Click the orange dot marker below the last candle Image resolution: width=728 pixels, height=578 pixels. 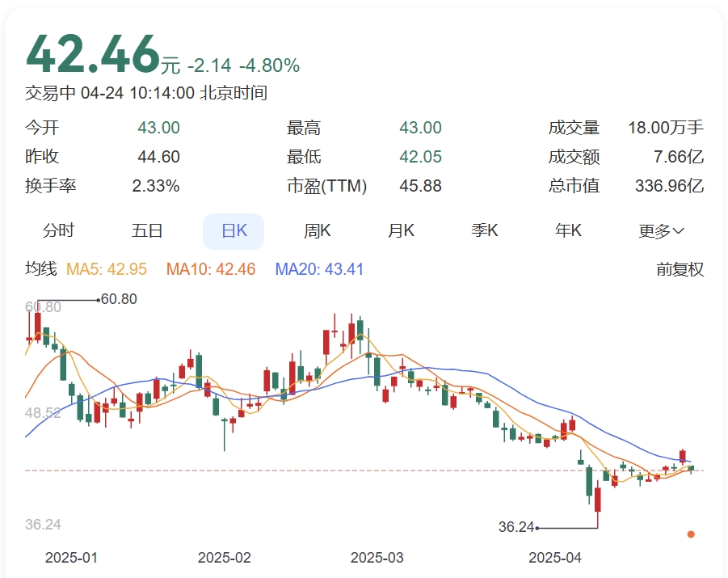click(x=691, y=534)
